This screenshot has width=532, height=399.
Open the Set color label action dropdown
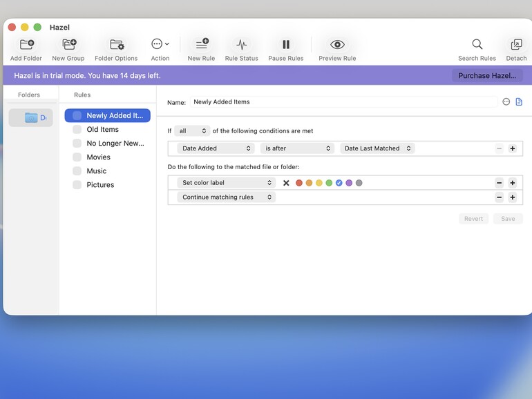(227, 183)
